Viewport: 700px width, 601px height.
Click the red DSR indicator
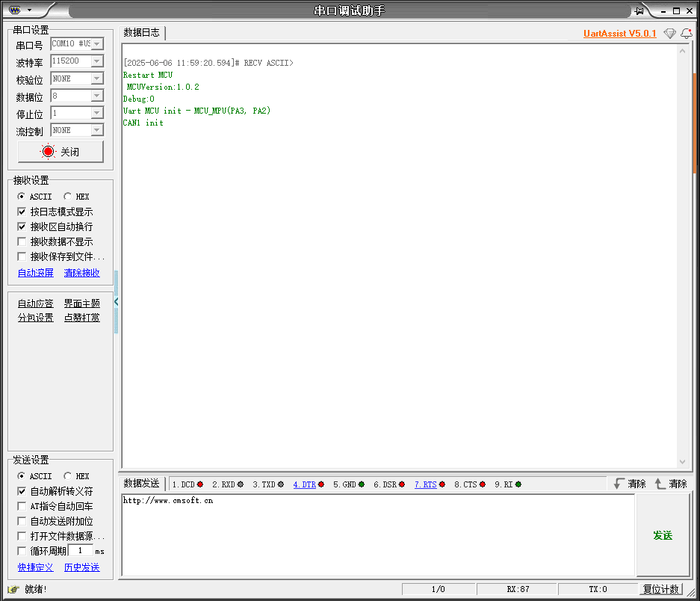pyautogui.click(x=402, y=484)
